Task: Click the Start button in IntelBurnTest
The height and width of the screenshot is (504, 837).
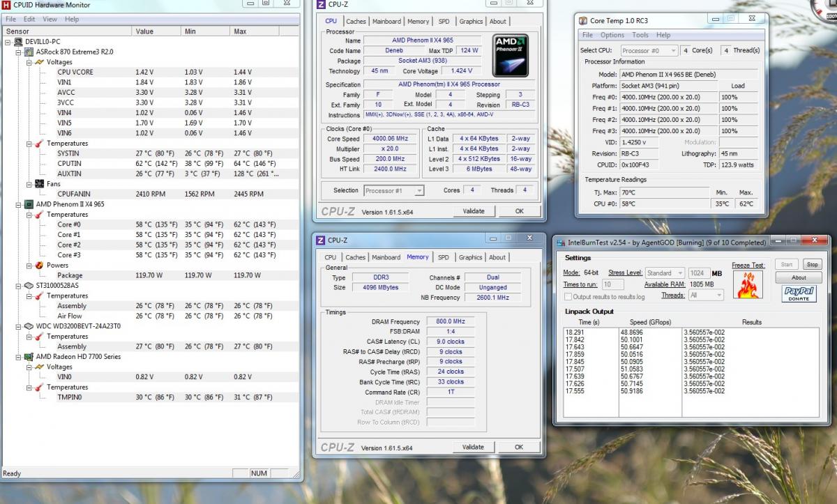Action: 787,265
